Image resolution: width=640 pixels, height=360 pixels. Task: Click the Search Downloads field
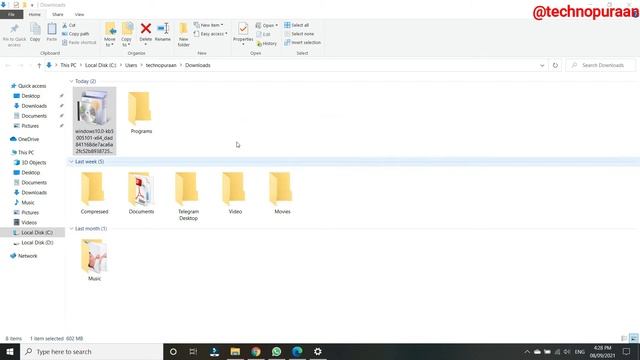pyautogui.click(x=601, y=65)
